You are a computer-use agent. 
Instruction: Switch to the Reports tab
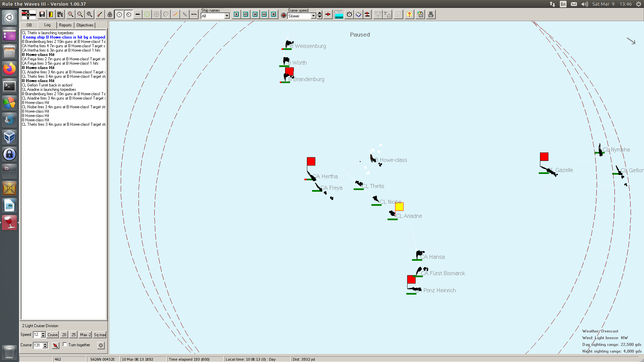pyautogui.click(x=65, y=25)
